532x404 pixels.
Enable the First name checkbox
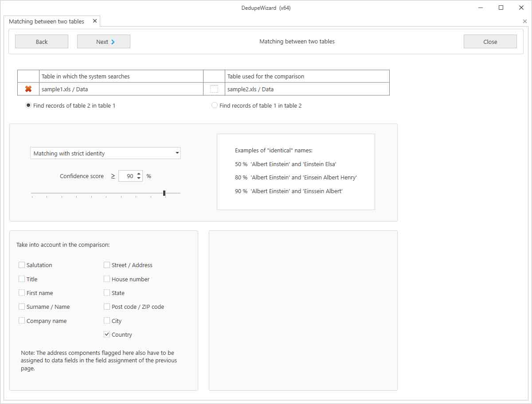pos(22,292)
